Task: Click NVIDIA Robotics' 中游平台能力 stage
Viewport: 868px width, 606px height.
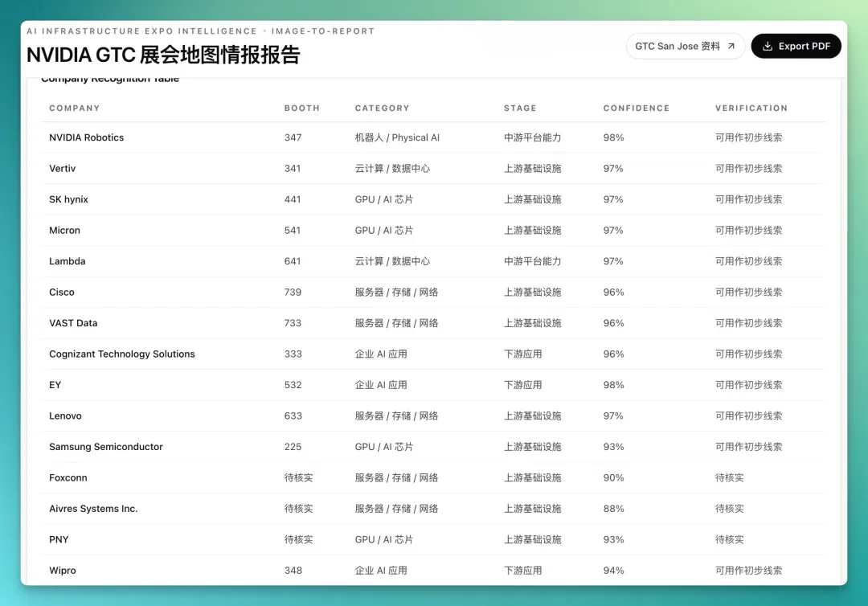Action: pyautogui.click(x=533, y=137)
